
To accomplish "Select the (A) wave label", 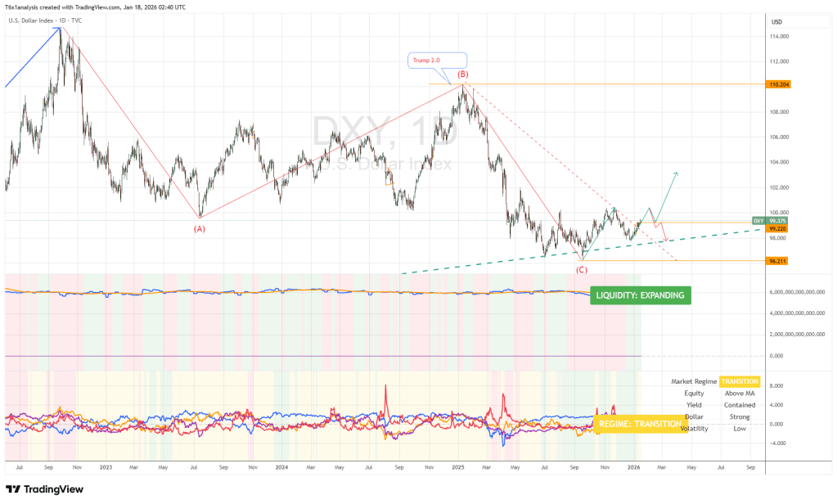I will 199,228.
